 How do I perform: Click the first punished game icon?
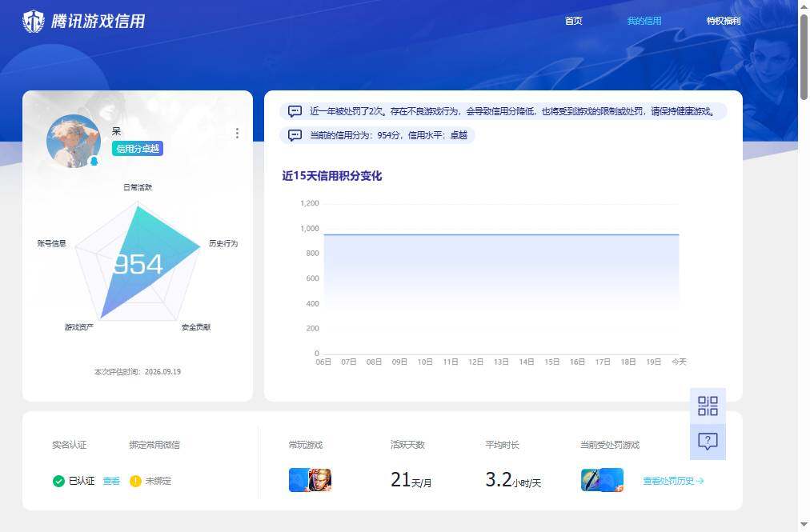(591, 480)
